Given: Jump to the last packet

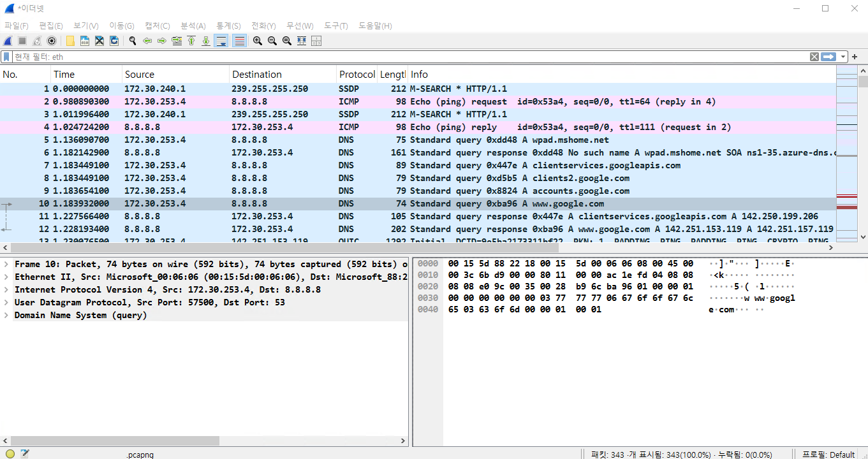Looking at the screenshot, I should 206,41.
